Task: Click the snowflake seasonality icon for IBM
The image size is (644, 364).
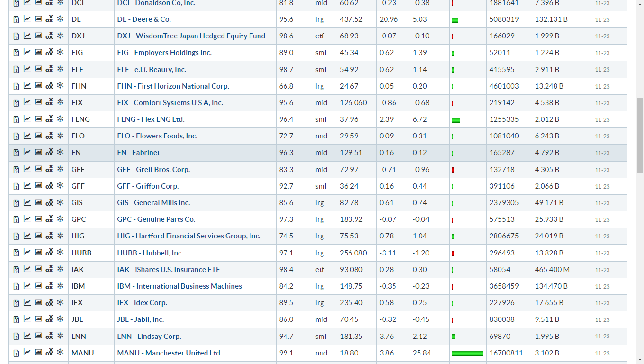Action: coord(60,285)
